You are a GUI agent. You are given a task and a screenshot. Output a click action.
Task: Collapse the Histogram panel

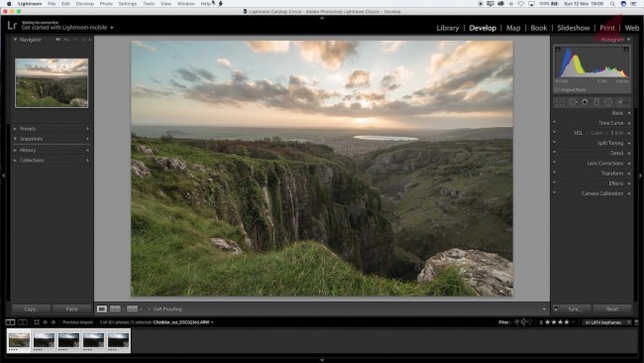click(x=629, y=40)
